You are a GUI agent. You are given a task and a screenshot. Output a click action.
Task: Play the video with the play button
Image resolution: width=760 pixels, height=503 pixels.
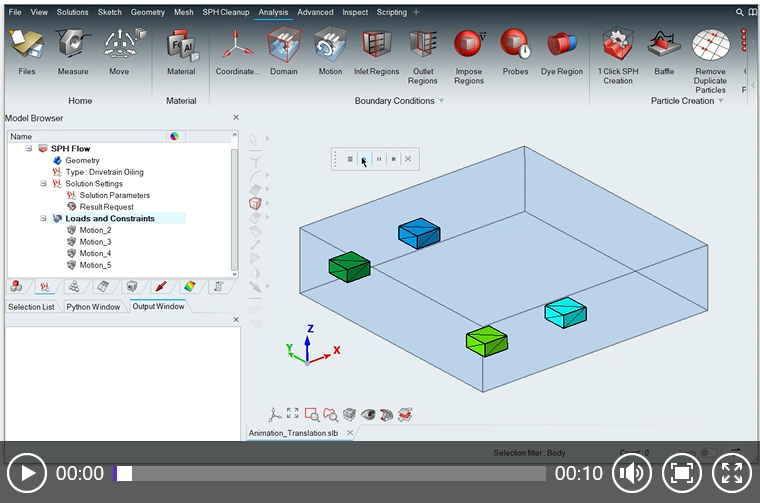(x=26, y=473)
